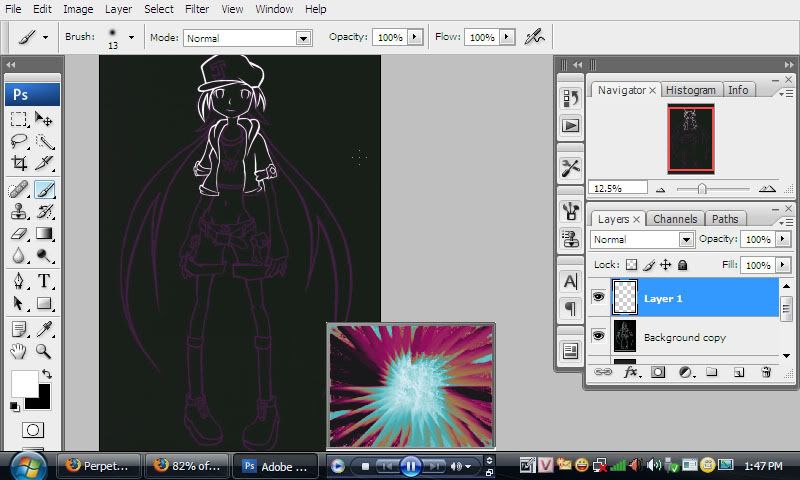Select the Clone Stamp tool
Screen dimensions: 800x480
click(x=19, y=212)
